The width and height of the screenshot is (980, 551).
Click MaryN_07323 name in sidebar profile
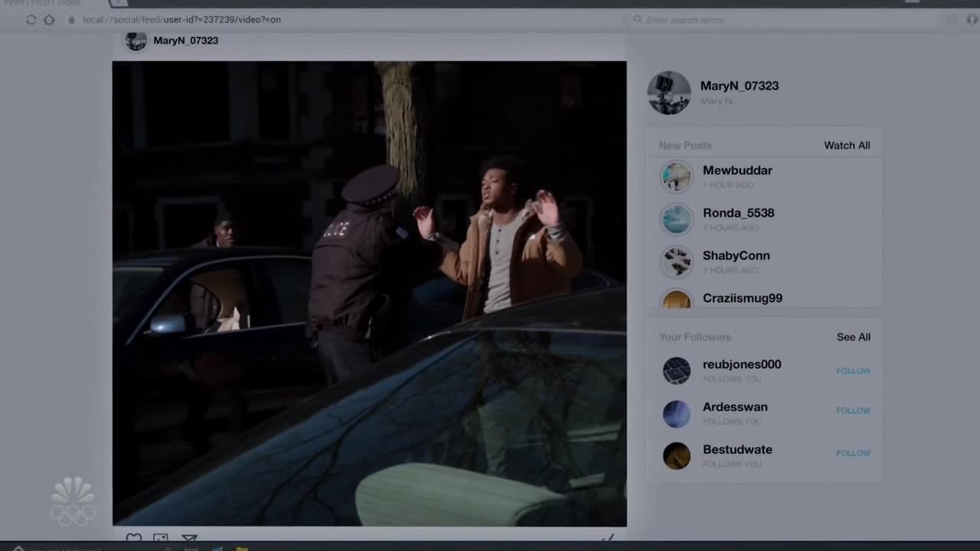click(x=739, y=86)
